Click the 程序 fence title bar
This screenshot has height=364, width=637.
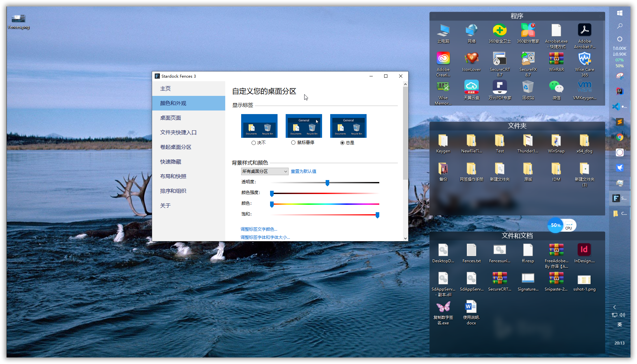click(517, 16)
